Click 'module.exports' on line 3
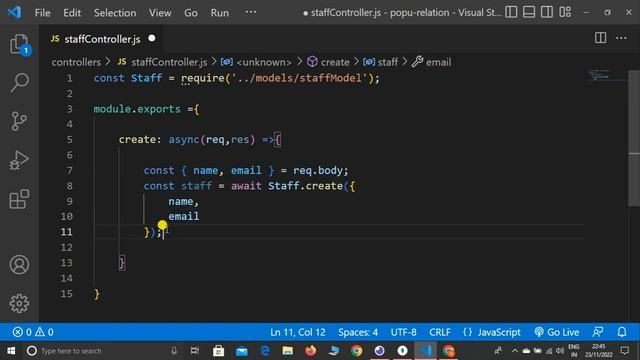This screenshot has width=640, height=360. coord(137,109)
